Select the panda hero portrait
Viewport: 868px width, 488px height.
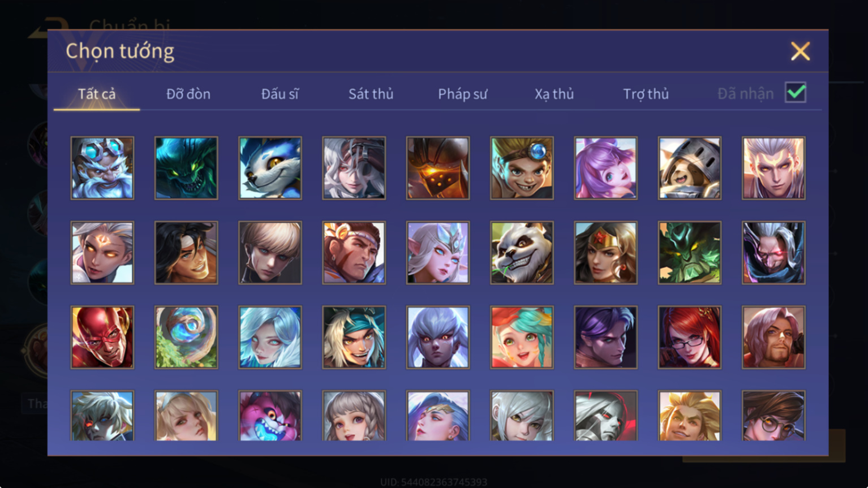pos(522,252)
